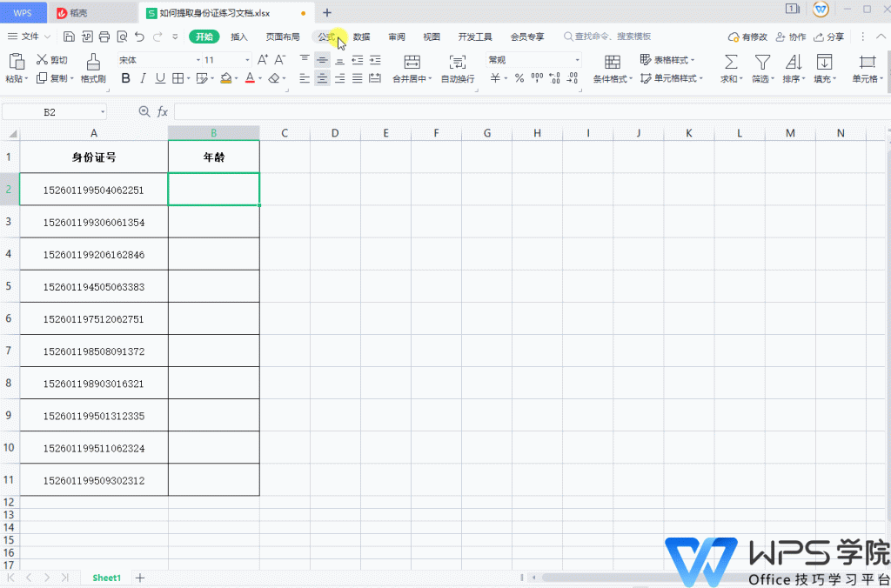
Task: Open the font size 11 dropdown
Action: click(x=248, y=60)
